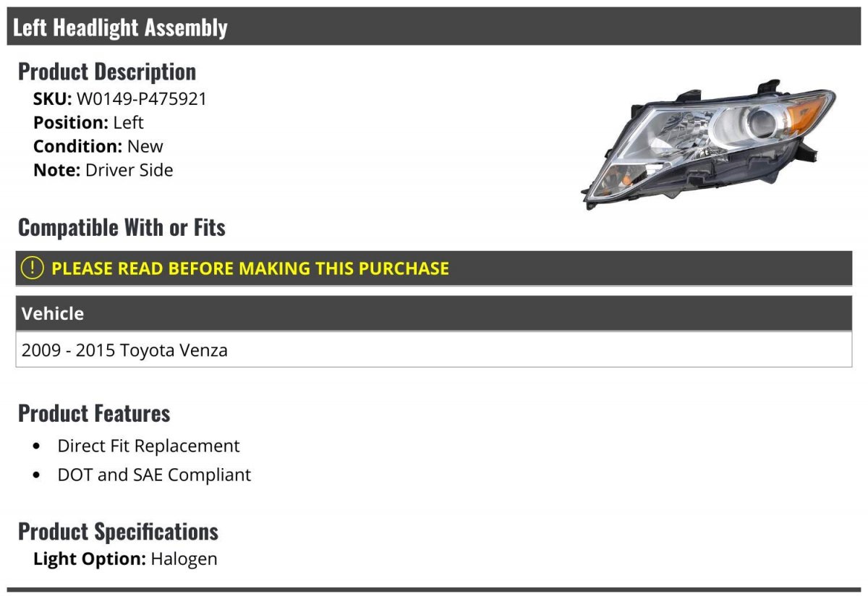Select the 2009 - 2015 Toyota Venza row
The height and width of the screenshot is (599, 868).
(x=434, y=350)
